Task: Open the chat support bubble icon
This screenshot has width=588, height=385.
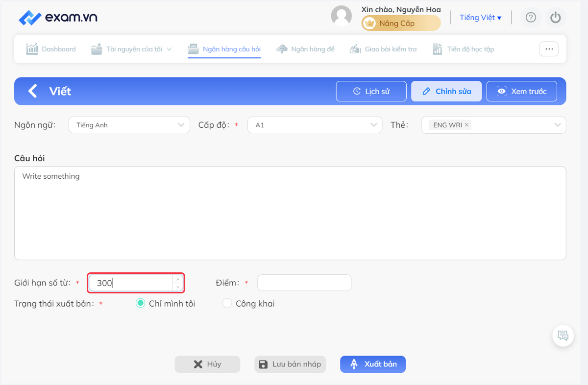Action: [563, 336]
